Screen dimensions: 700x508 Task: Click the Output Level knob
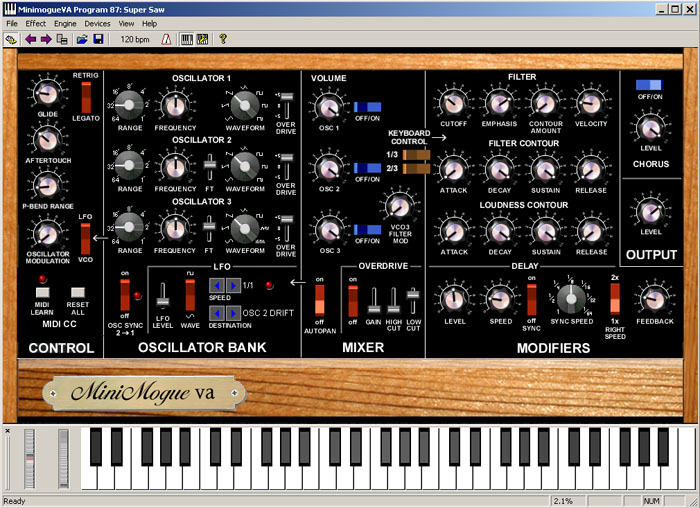click(650, 212)
